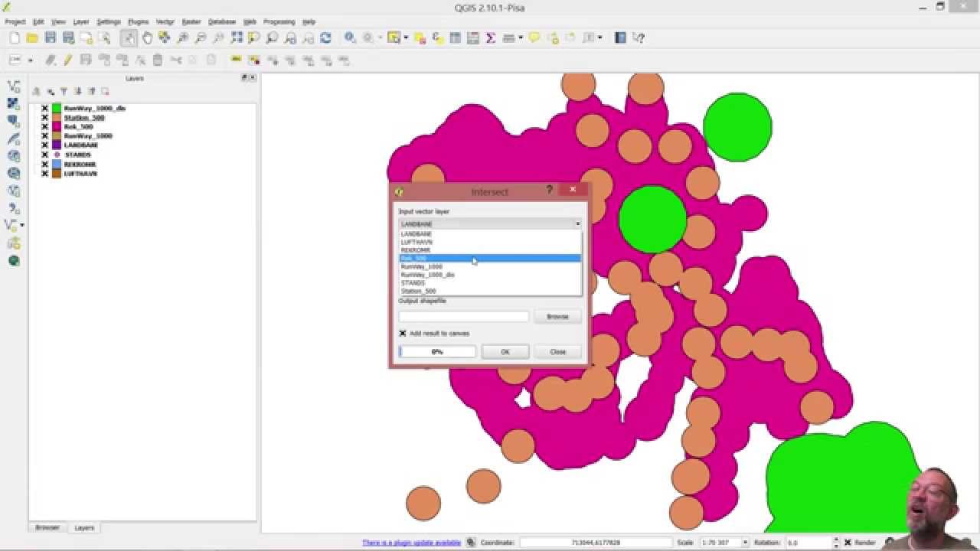Uncheck the Add result to canvas option
This screenshot has width=980, height=551.
pos(402,334)
